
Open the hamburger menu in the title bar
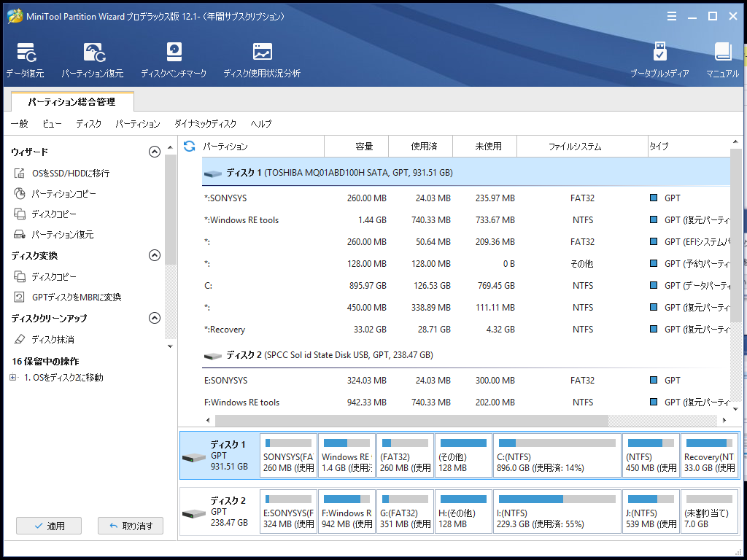(672, 16)
